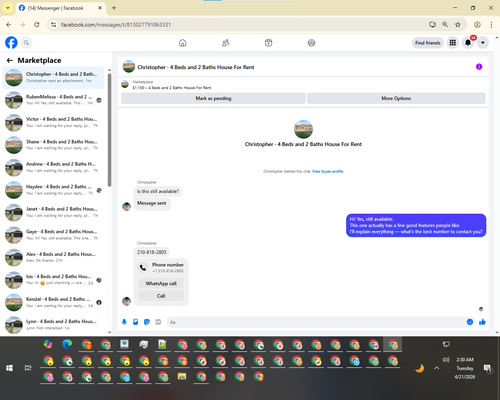Bookmark this page with the star icon

click(458, 24)
